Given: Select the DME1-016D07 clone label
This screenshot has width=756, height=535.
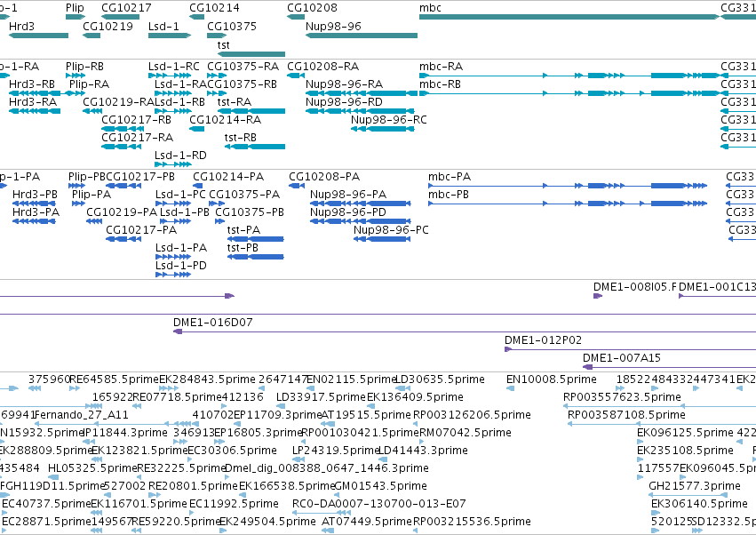Looking at the screenshot, I should (x=212, y=323).
